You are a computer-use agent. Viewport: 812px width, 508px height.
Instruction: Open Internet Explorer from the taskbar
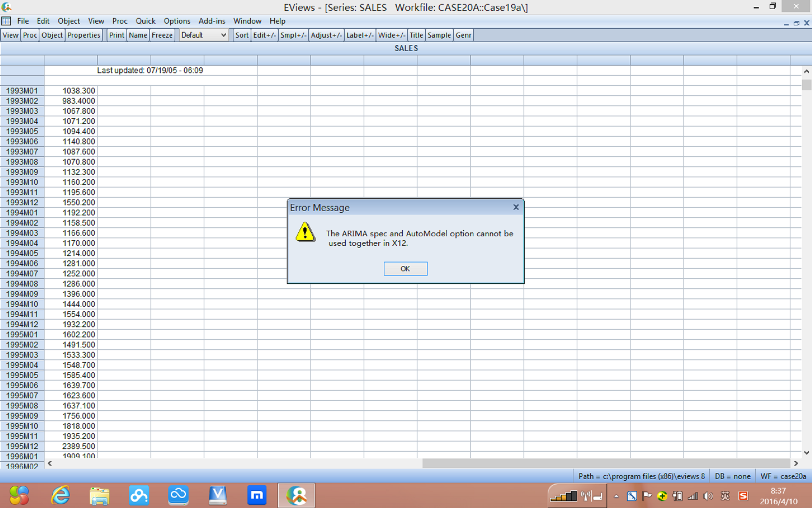(60, 495)
